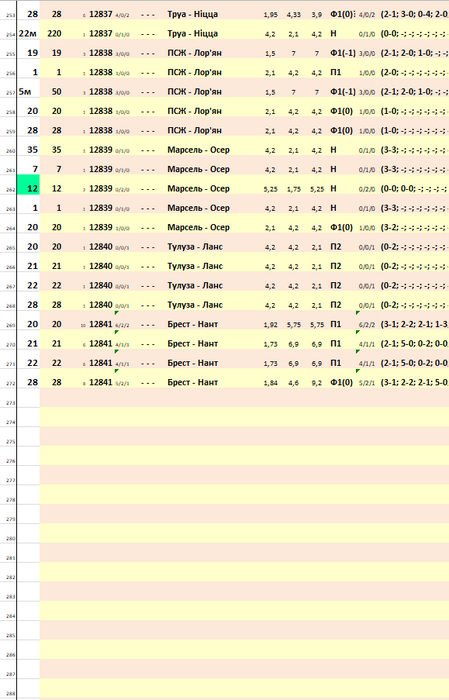The height and width of the screenshot is (700, 449).
Task: Select 'ПСЖ - Лор'ян' in row 256
Action: 194,72
